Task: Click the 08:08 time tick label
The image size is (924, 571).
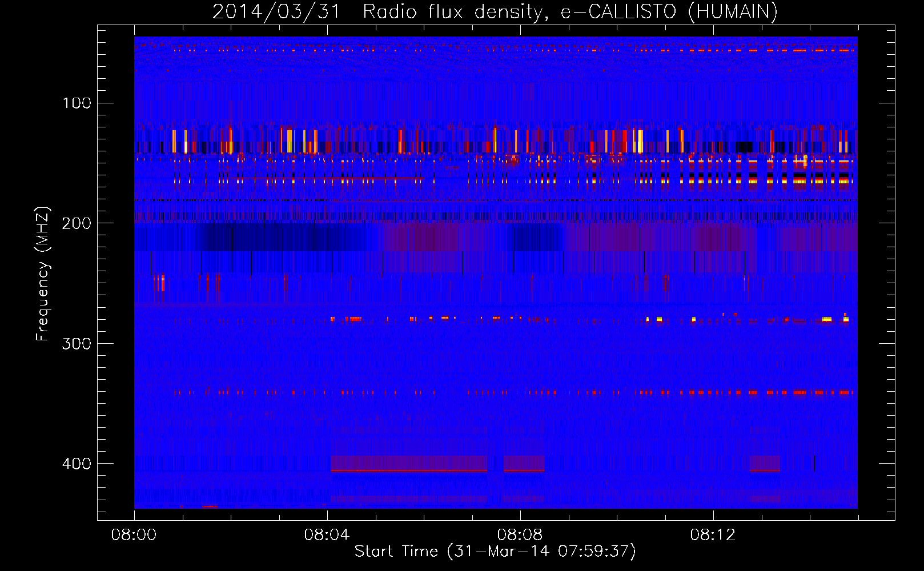Action: pos(520,535)
